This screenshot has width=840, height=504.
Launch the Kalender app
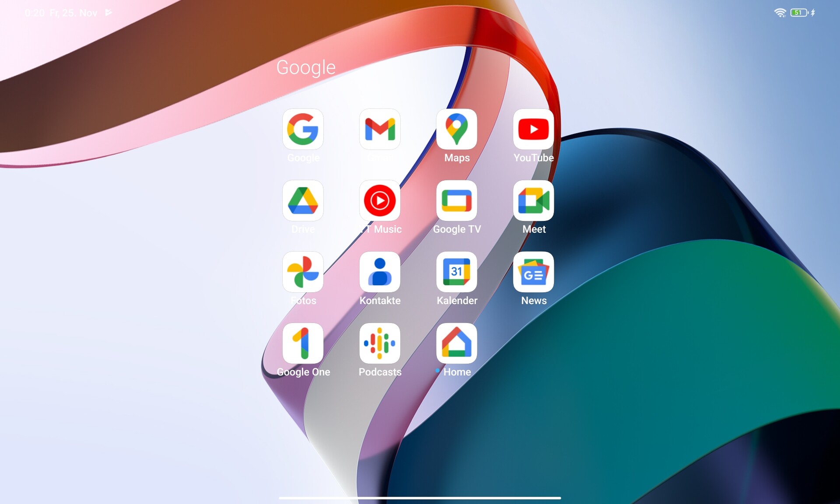point(456,272)
